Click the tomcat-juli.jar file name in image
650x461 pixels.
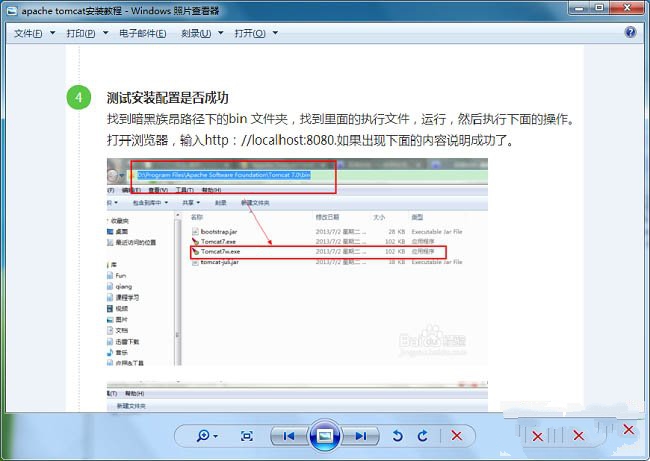pos(220,262)
